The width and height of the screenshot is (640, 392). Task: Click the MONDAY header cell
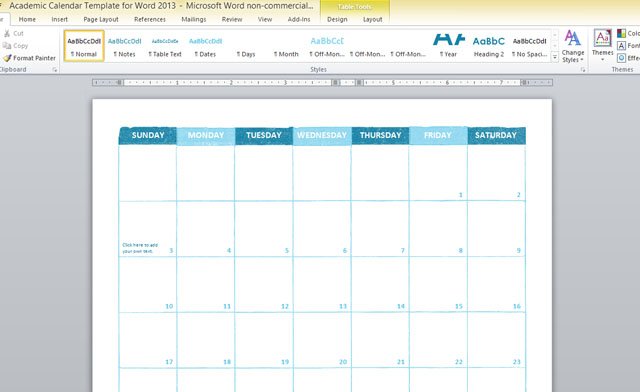(206, 136)
